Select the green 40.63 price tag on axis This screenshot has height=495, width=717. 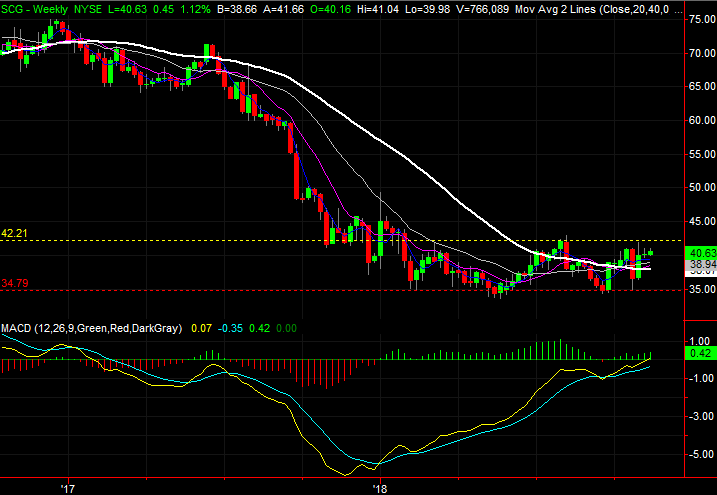coord(701,252)
